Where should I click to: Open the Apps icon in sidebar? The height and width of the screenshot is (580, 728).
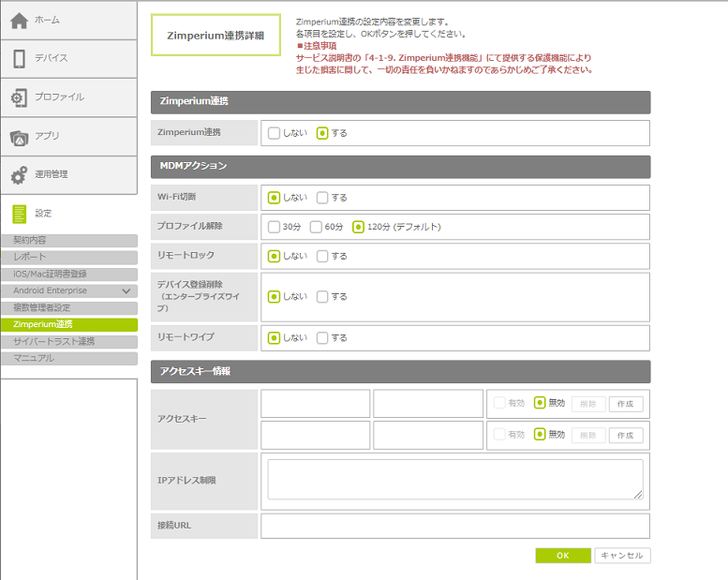click(19, 137)
